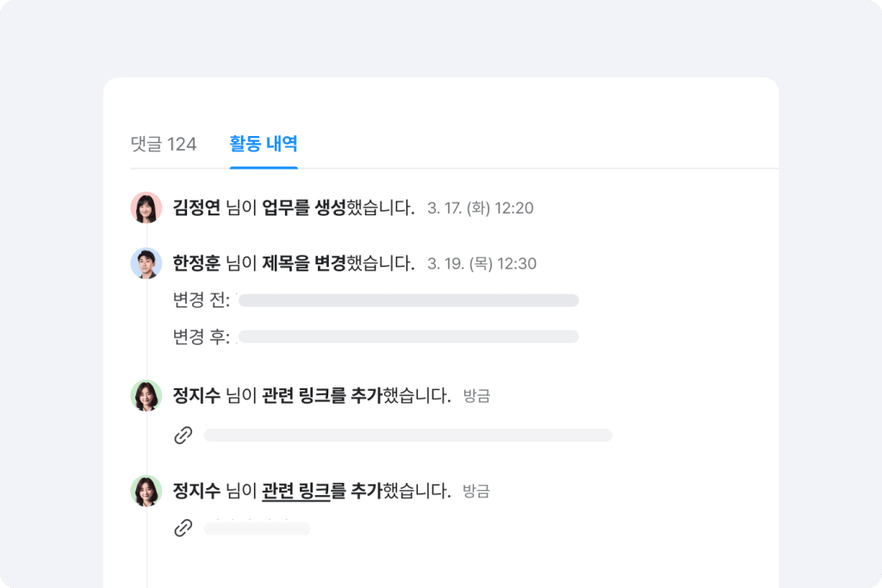The width and height of the screenshot is (882, 588).
Task: Click the 3. 17. (화) 12:20 timestamp
Action: point(481,208)
